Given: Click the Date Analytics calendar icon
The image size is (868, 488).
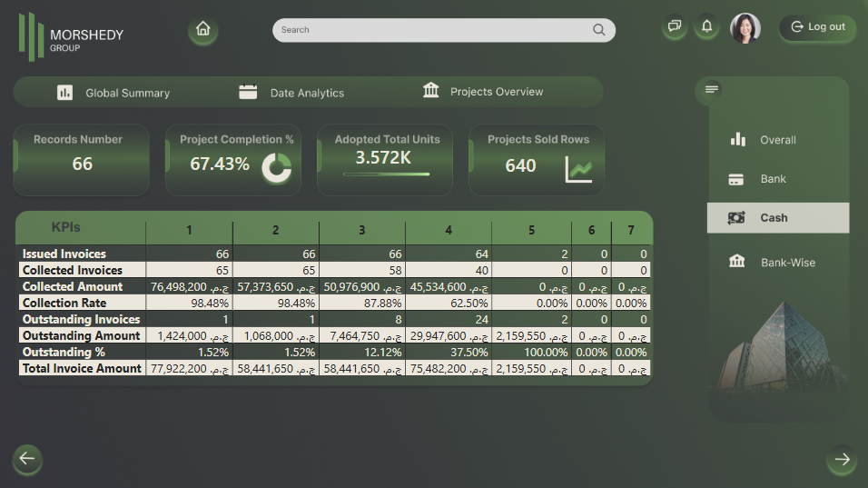Looking at the screenshot, I should 248,92.
